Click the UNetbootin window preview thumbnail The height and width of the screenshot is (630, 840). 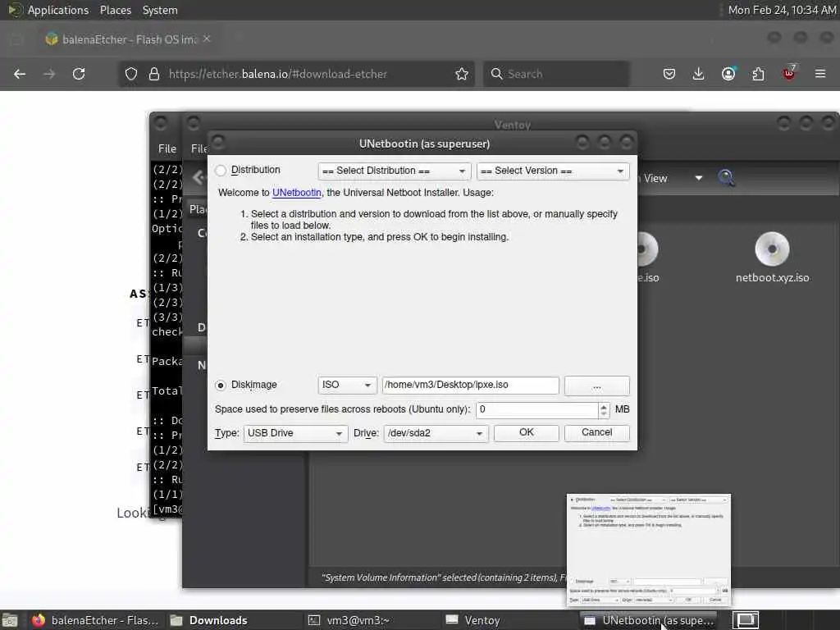point(649,550)
